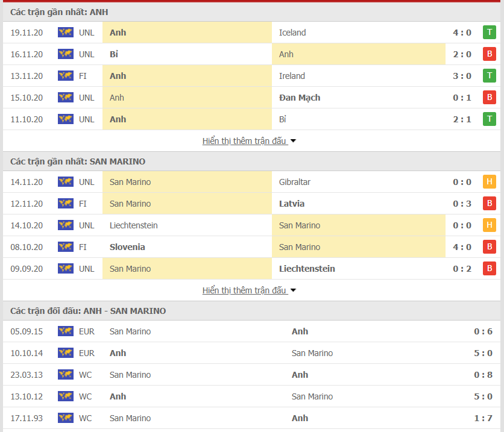Click the UNL competition flag on the 19.11.20 row
Image resolution: width=504 pixels, height=432 pixels.
65,33
